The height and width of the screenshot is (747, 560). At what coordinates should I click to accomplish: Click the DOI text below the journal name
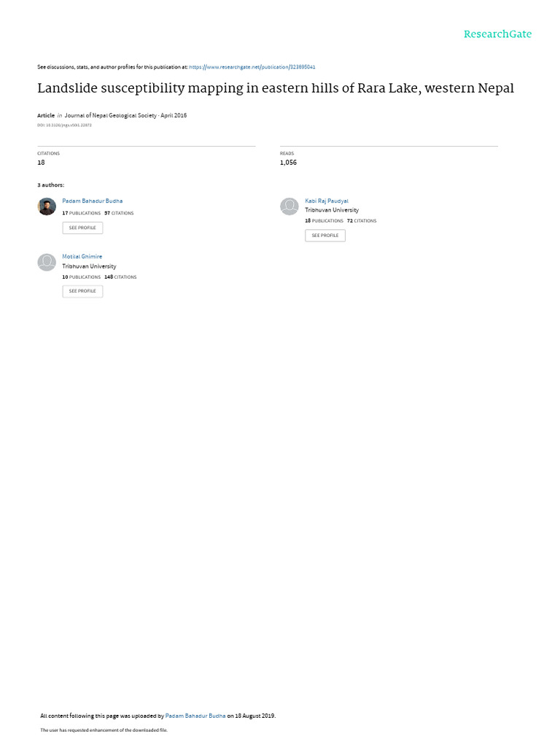pos(64,125)
